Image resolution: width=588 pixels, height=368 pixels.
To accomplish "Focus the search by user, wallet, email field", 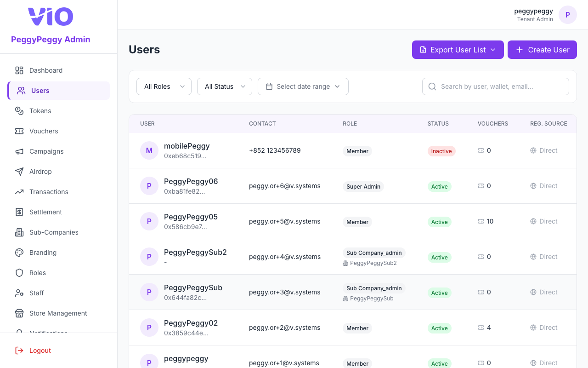I will click(x=496, y=86).
